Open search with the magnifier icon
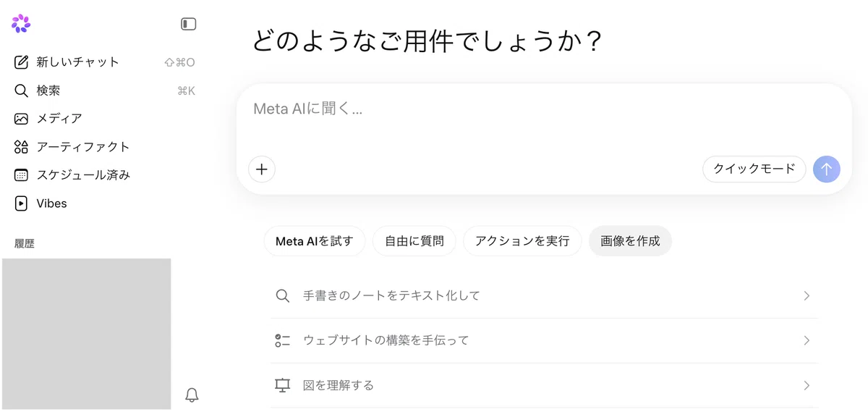 (21, 91)
